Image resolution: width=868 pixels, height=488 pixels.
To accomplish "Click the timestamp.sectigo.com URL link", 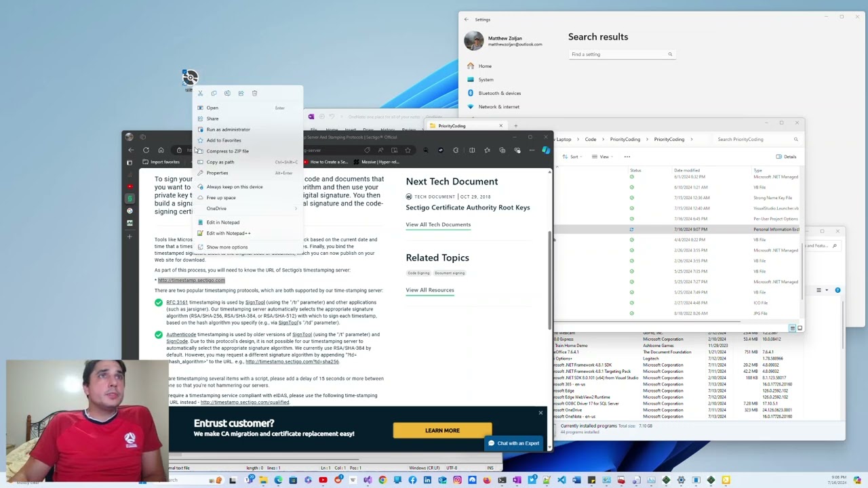I will click(x=191, y=280).
